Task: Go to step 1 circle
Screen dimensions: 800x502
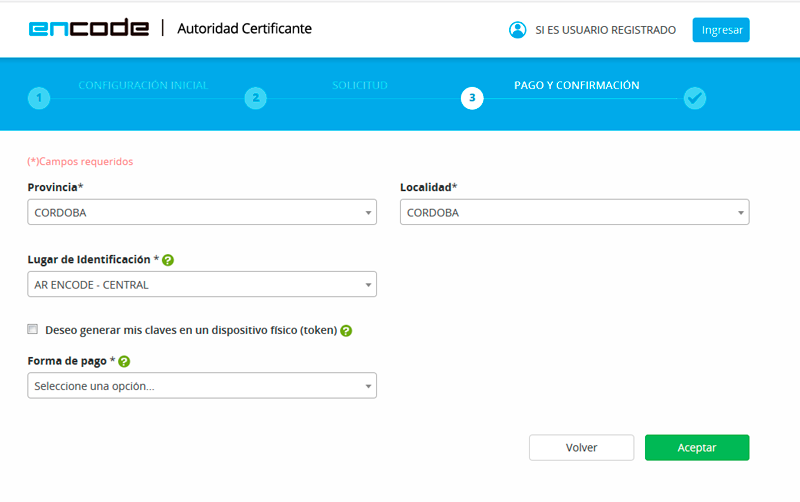Action: click(38, 98)
